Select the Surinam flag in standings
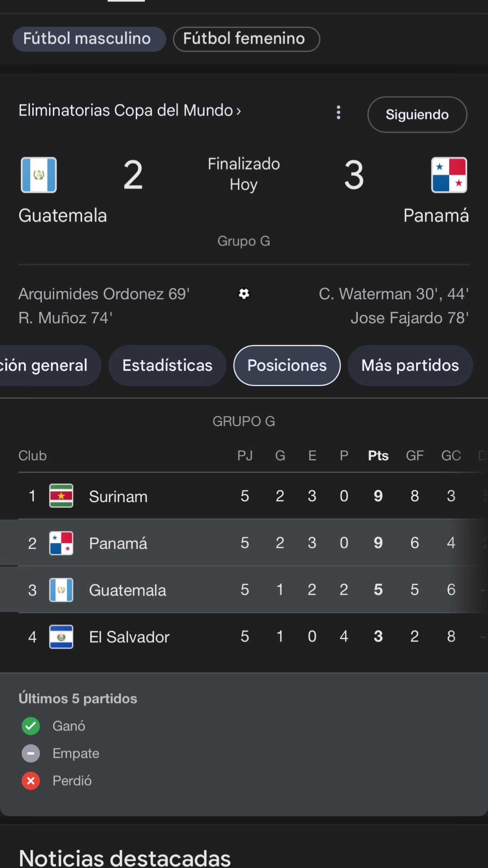This screenshot has height=868, width=488. point(61,496)
